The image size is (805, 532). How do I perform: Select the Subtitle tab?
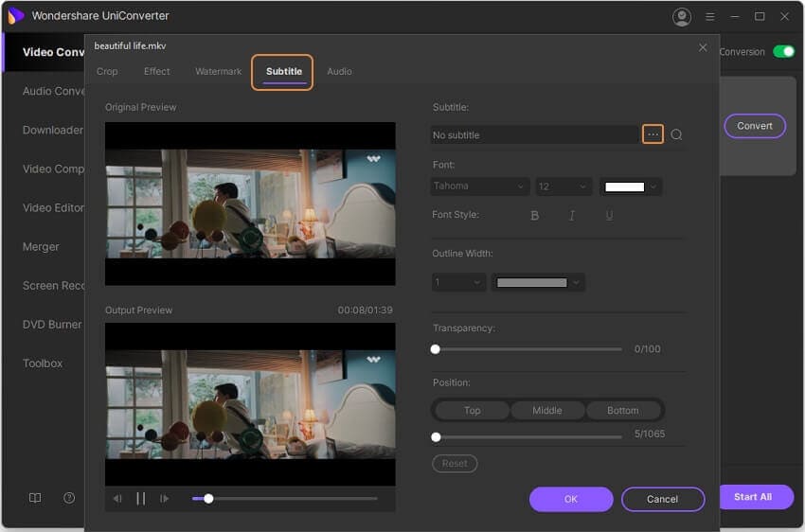click(x=284, y=71)
